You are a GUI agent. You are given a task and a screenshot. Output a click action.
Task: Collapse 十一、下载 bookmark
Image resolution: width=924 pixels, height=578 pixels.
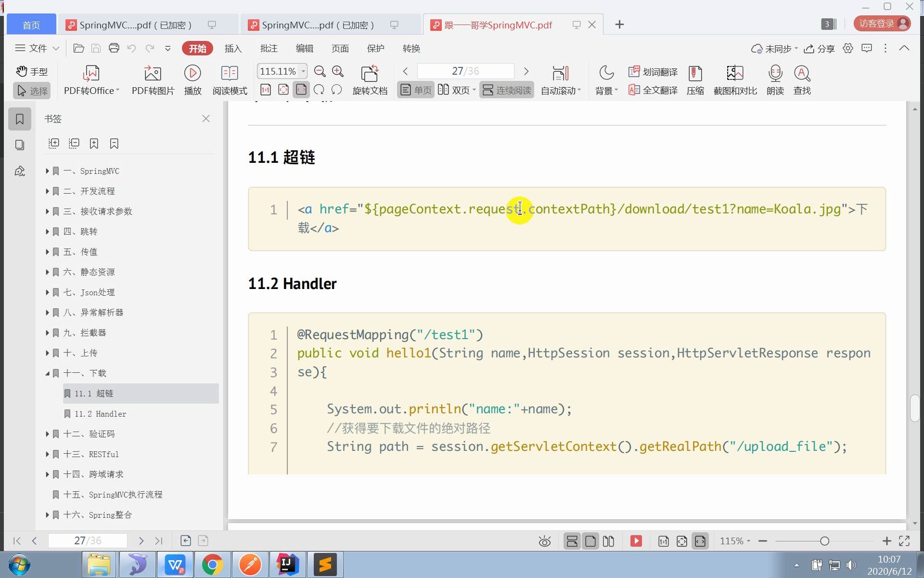[47, 373]
